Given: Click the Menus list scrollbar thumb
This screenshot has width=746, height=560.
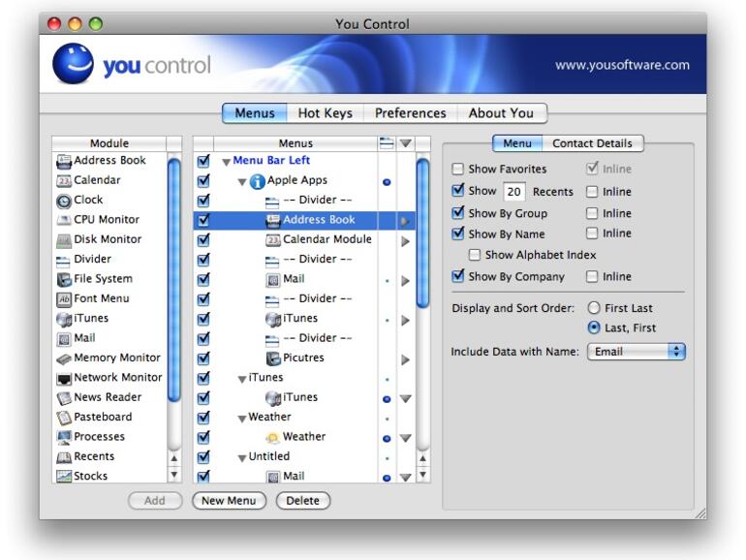Looking at the screenshot, I should [422, 233].
